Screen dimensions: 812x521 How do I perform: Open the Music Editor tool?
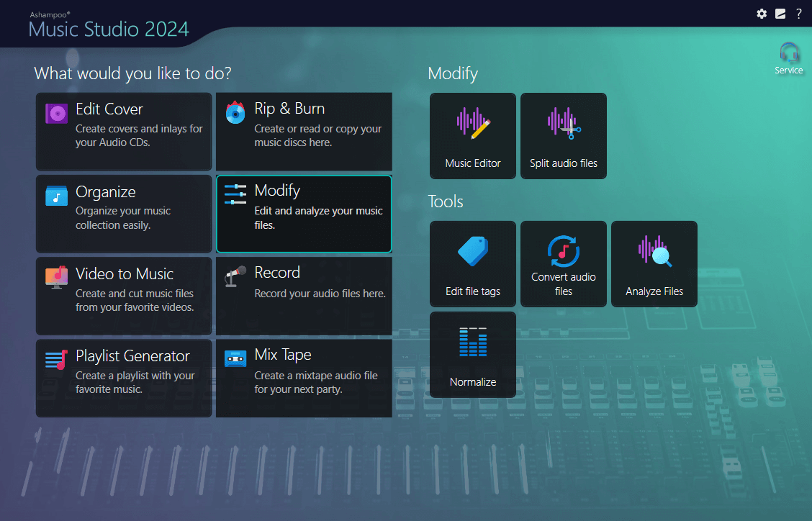click(472, 135)
